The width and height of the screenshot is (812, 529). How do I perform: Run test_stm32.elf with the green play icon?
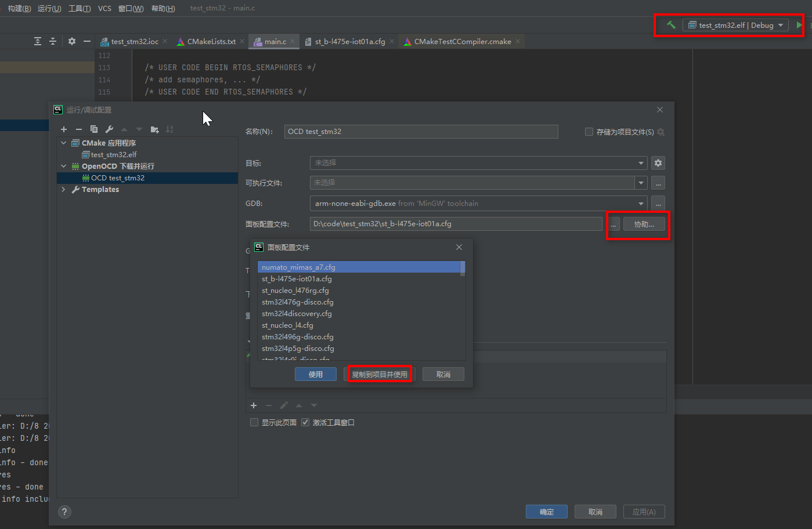click(799, 25)
